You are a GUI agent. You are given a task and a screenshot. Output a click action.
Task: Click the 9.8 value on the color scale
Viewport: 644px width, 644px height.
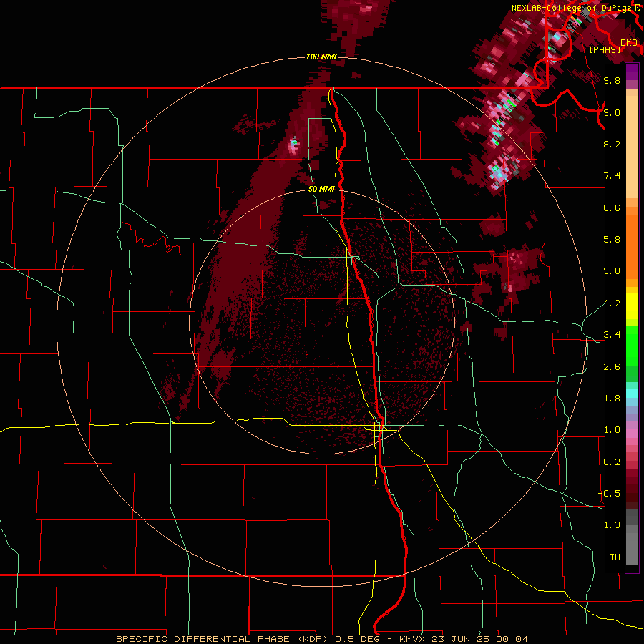coord(612,81)
